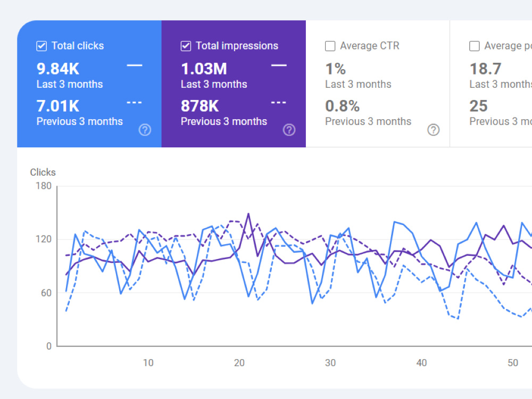Viewport: 532px width, 399px height.
Task: Click 'Previous 3 months' under 7.01K
Action: pyautogui.click(x=80, y=121)
